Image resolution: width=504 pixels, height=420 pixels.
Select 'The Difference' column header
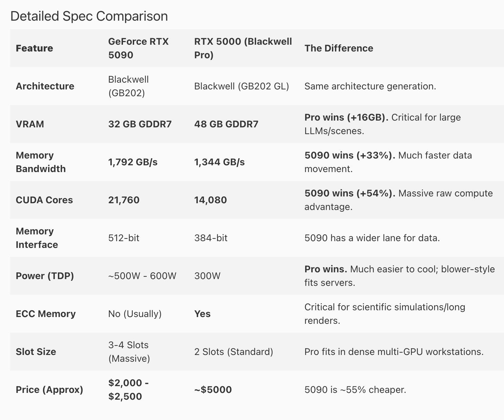click(x=339, y=48)
